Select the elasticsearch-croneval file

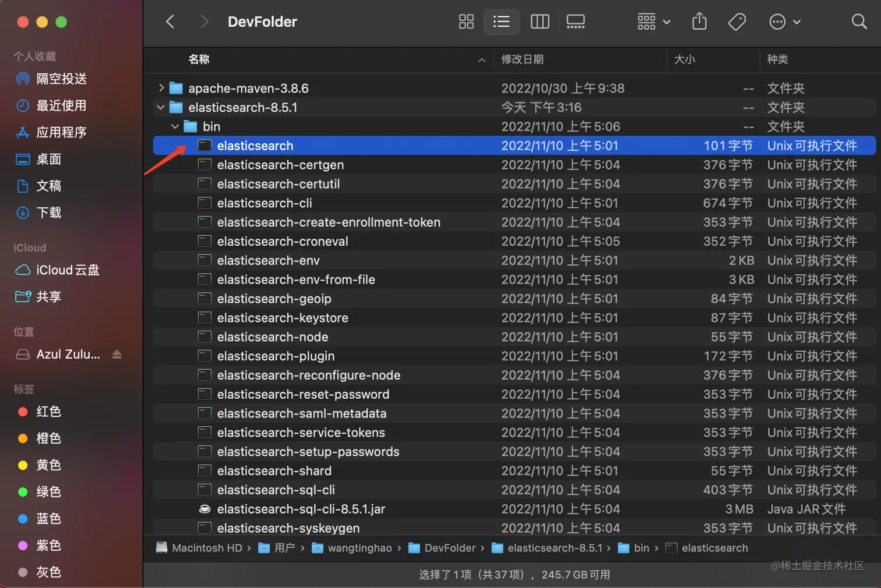[x=514, y=241]
